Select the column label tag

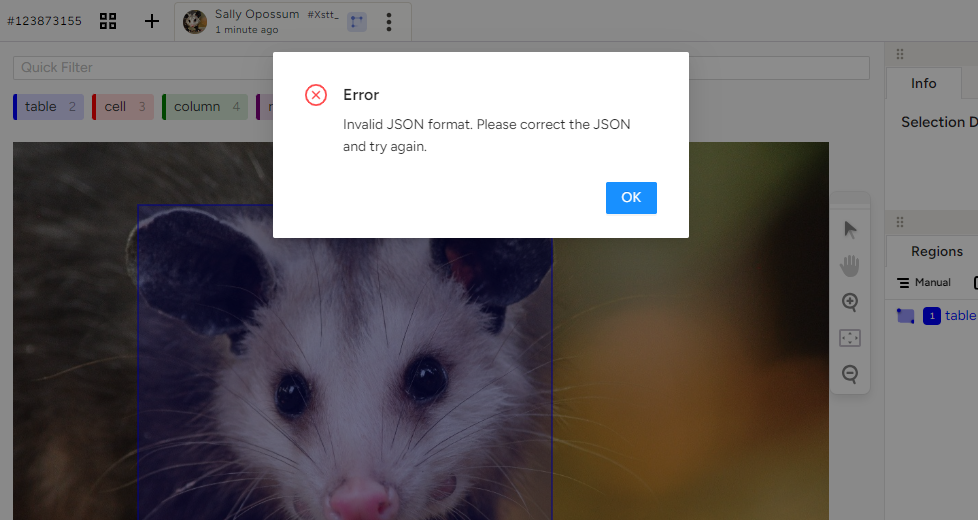[x=205, y=107]
